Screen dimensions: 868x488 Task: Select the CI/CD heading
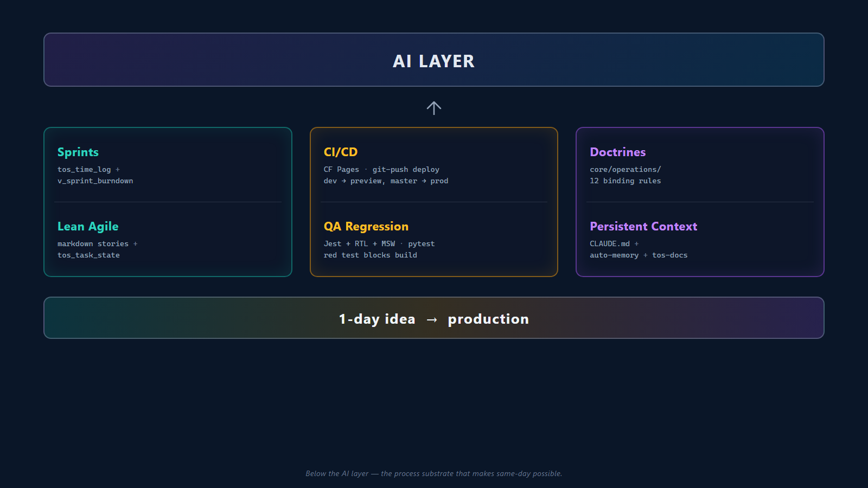[341, 152]
